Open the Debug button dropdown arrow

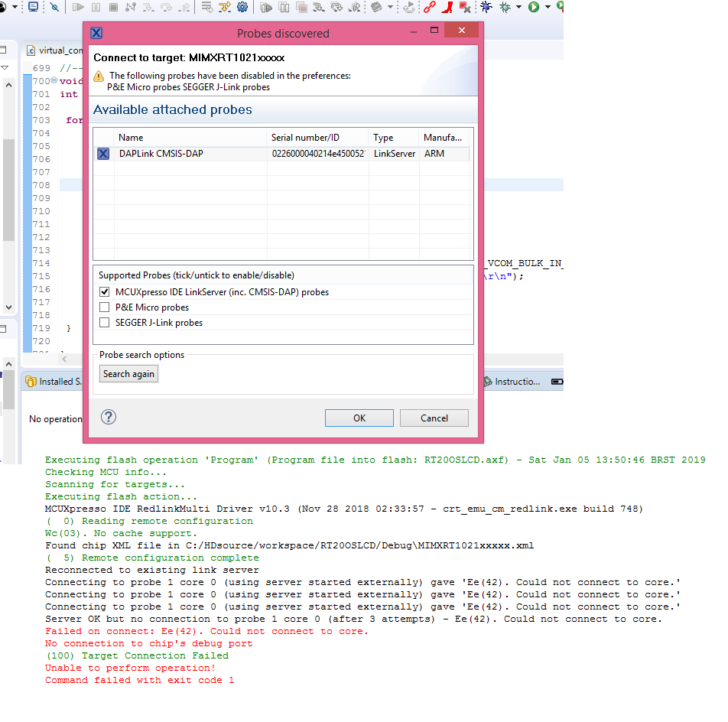click(518, 8)
